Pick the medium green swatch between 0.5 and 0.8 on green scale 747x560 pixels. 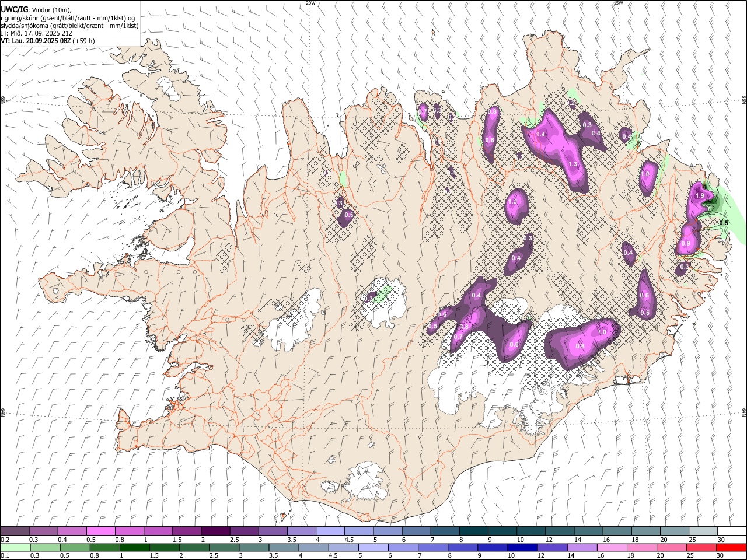click(x=75, y=547)
